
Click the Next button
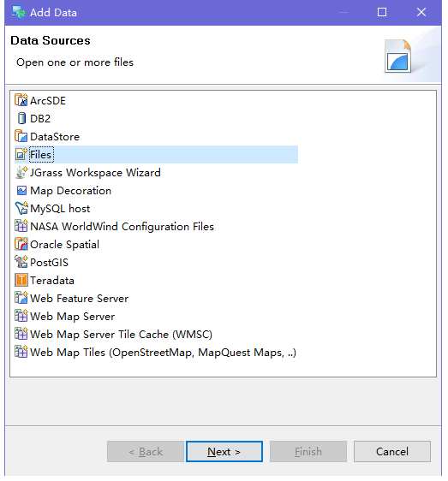(x=224, y=451)
